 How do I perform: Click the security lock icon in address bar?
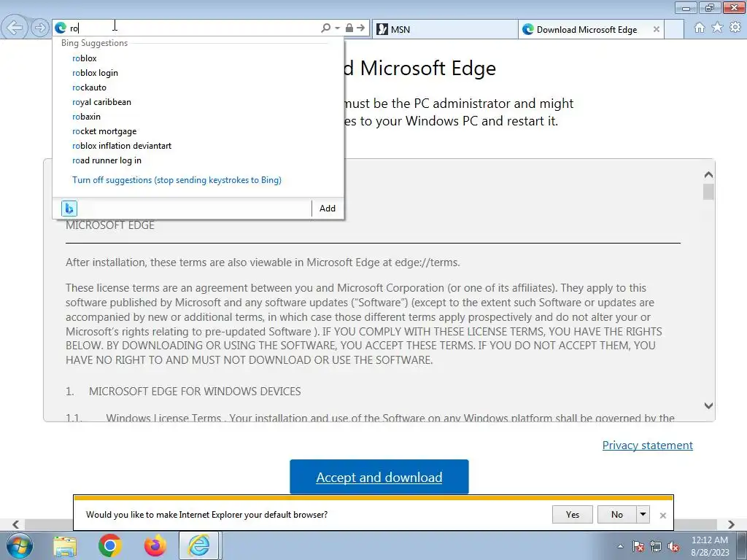tap(349, 28)
